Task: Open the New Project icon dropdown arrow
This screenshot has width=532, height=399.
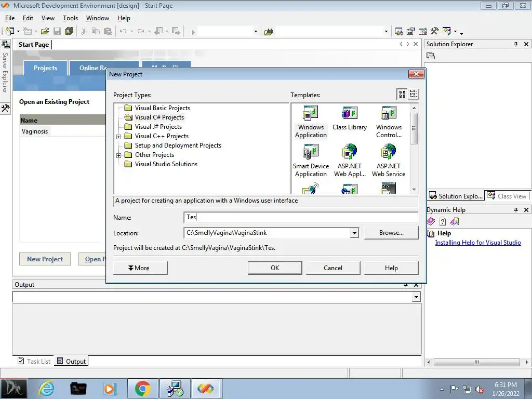Action: (x=18, y=32)
